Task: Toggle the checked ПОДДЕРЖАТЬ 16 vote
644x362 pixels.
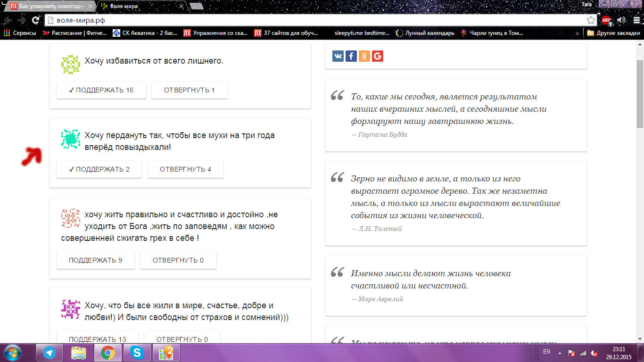Action: 101,90
